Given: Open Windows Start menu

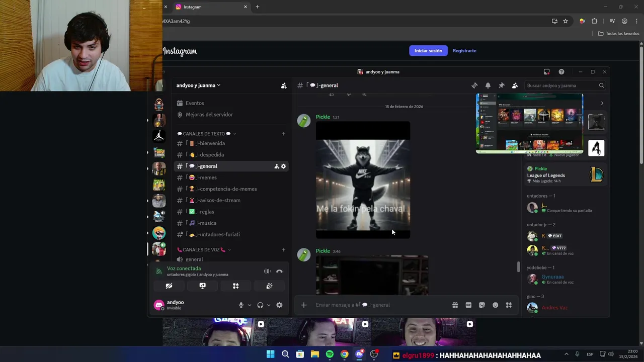Looking at the screenshot, I should point(270,354).
